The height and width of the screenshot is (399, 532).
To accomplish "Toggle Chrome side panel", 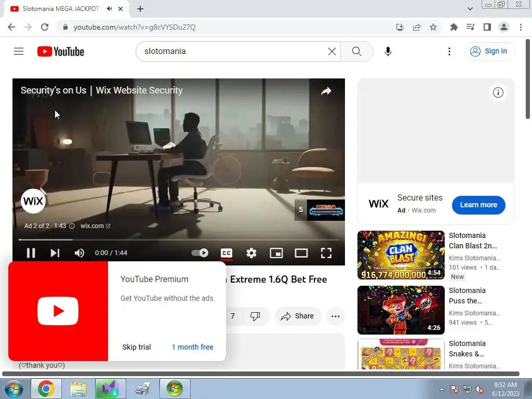I will (x=487, y=27).
